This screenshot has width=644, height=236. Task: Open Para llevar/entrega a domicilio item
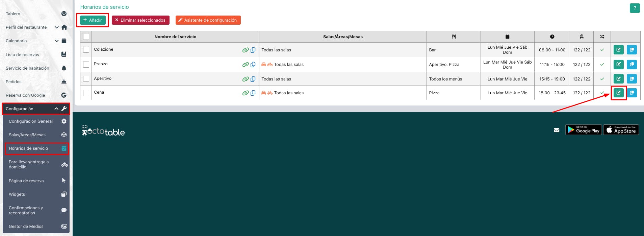[36, 164]
